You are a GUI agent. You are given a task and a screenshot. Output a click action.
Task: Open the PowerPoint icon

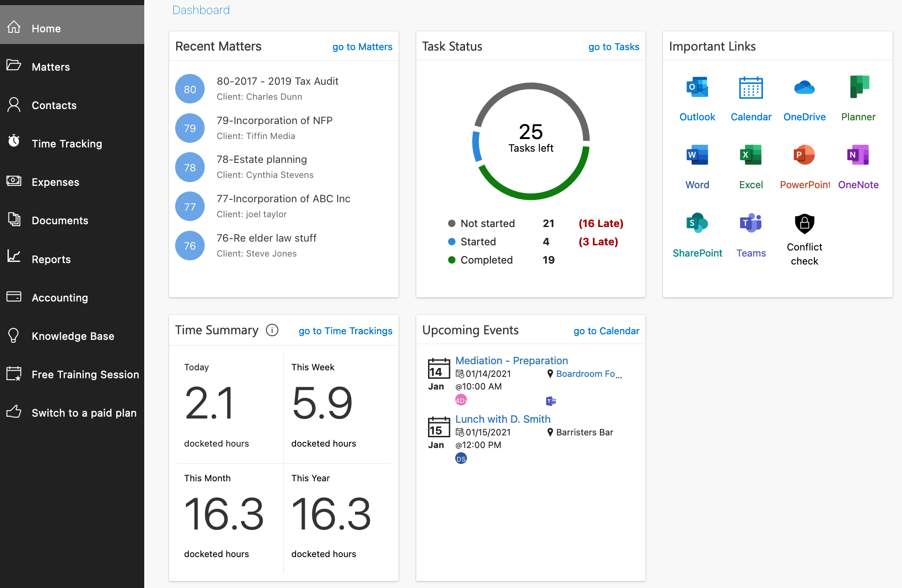[804, 155]
